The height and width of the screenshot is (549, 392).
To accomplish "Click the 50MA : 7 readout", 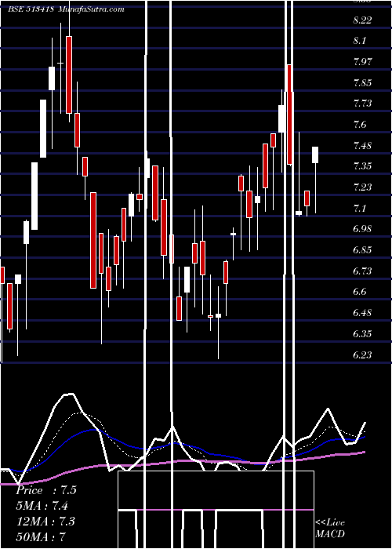I will pyautogui.click(x=42, y=536).
